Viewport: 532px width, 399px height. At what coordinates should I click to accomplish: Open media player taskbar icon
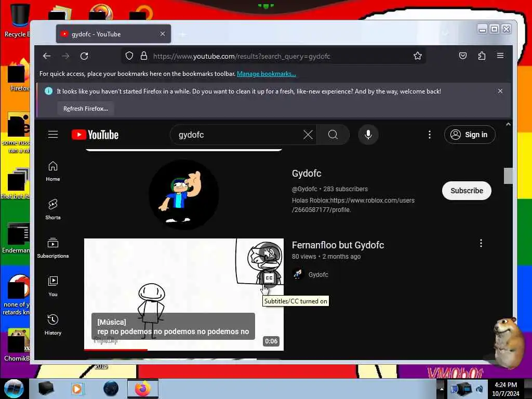[x=77, y=389]
